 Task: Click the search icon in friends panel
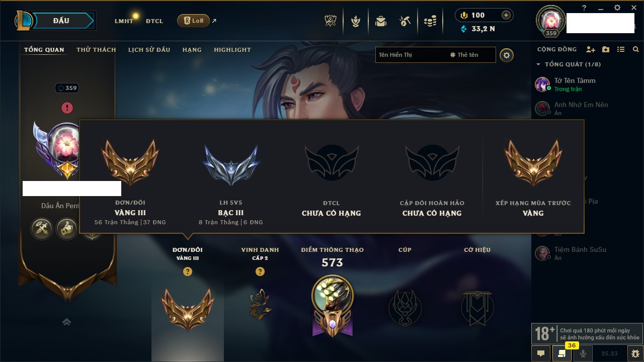pyautogui.click(x=636, y=49)
